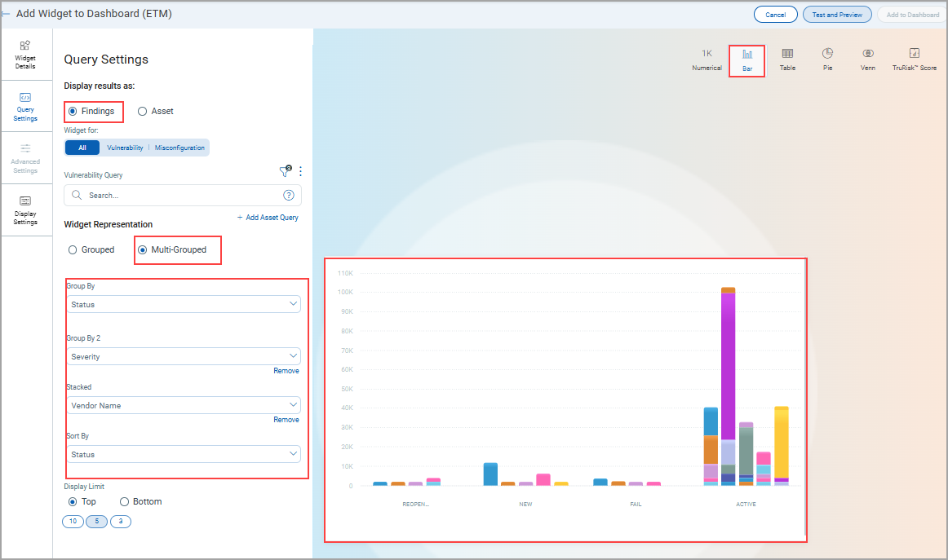Select the Bar chart widget type
Viewport: 948px width, 560px height.
click(747, 59)
